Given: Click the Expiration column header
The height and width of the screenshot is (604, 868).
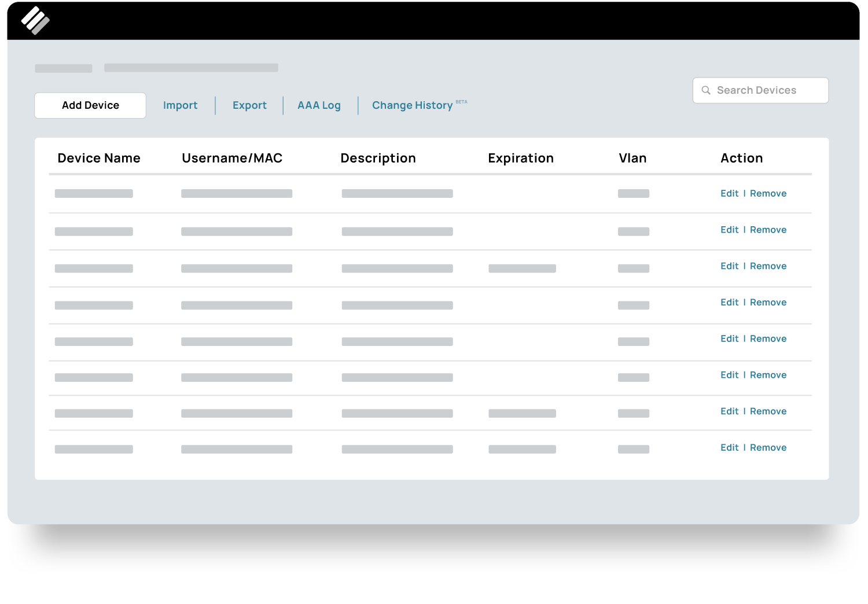Looking at the screenshot, I should coord(520,158).
